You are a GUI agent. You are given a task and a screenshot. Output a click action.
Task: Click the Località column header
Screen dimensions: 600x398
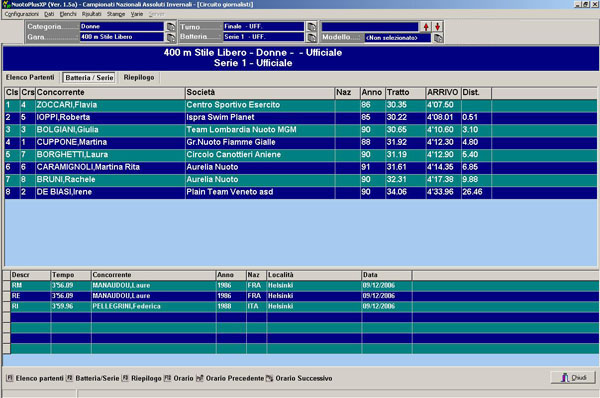tap(314, 275)
